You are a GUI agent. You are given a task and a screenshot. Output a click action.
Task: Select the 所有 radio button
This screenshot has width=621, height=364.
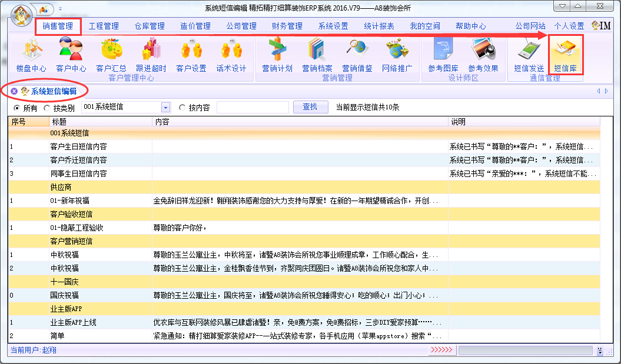tap(16, 108)
